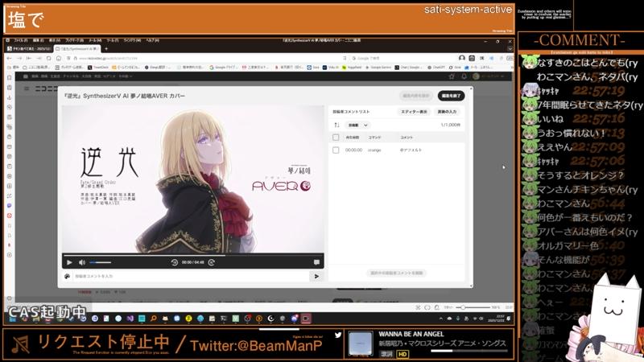644x362 pixels.
Task: Open the ChatGPT bookmark
Action: pyautogui.click(x=436, y=68)
